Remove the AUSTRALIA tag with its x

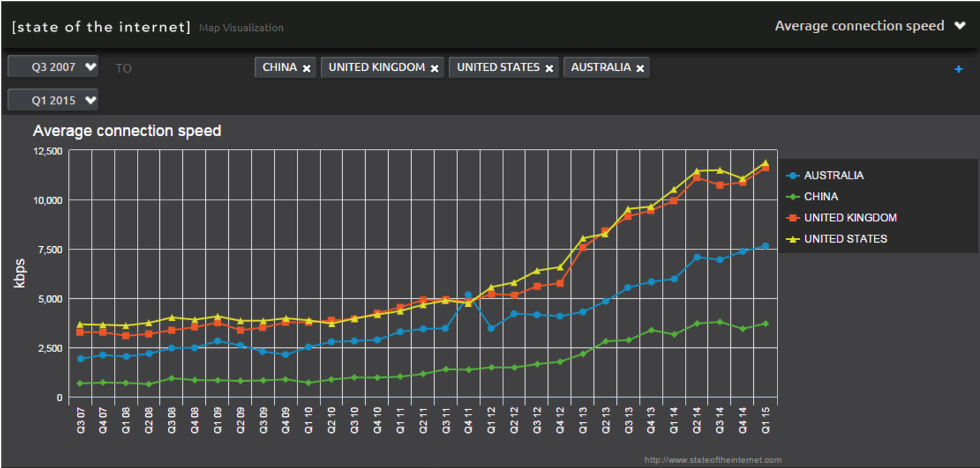640,68
